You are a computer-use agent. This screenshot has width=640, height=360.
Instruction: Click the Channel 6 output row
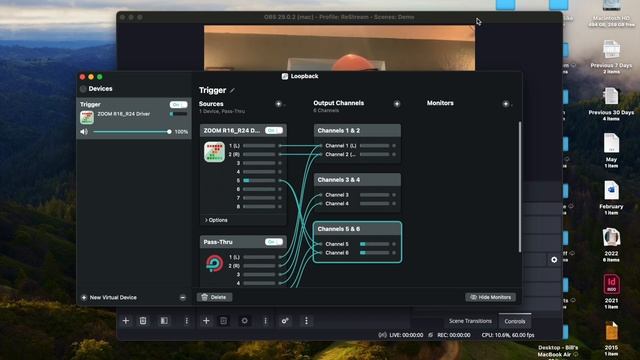point(357,253)
